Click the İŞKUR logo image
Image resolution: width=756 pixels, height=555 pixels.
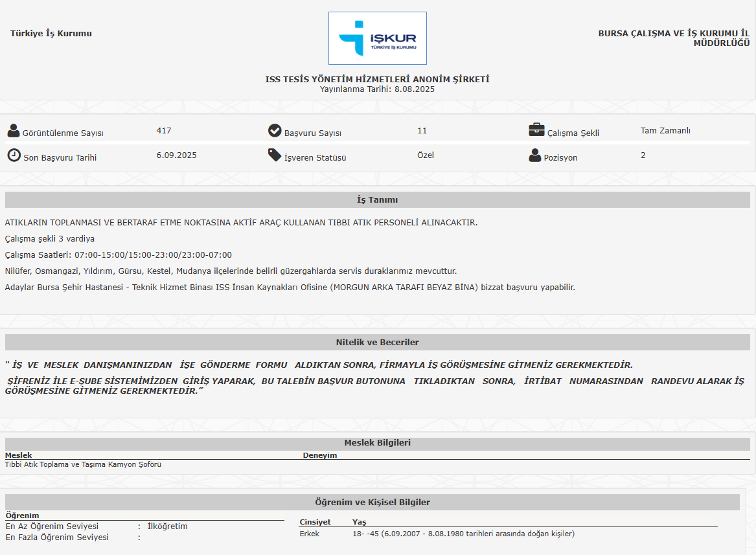coord(378,38)
